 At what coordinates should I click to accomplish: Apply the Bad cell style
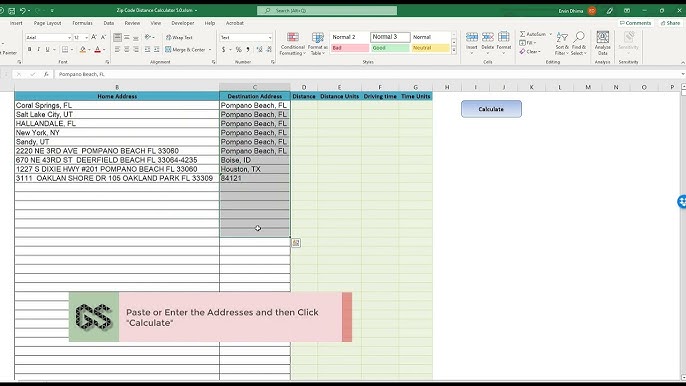350,48
